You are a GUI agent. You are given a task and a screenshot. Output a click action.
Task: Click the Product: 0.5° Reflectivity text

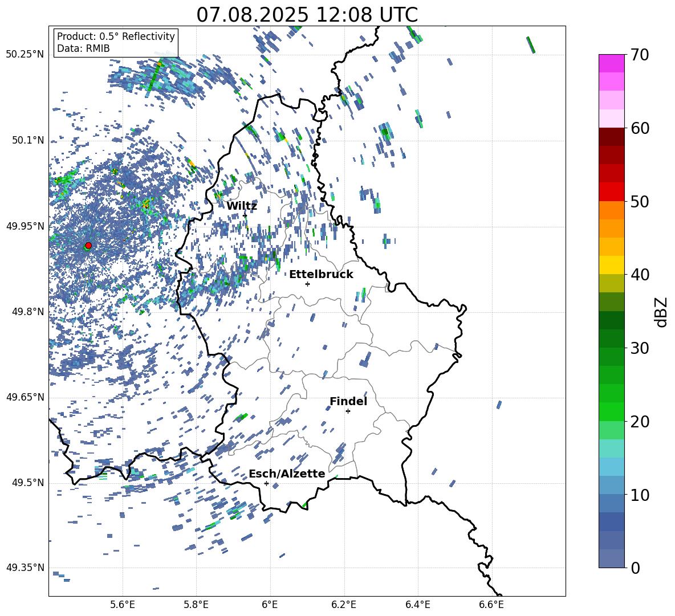pos(116,36)
